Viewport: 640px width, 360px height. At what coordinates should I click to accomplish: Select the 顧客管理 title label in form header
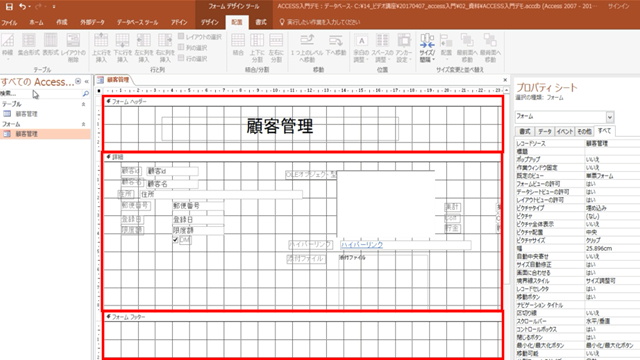click(x=280, y=129)
